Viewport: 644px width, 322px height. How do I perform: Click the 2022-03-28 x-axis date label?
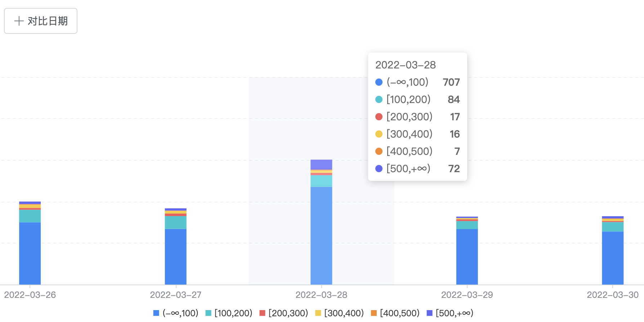coord(321,295)
